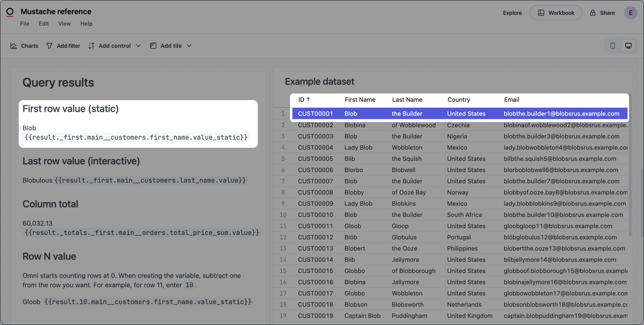Switch to desktop layout view
The image size is (644, 325).
point(628,46)
